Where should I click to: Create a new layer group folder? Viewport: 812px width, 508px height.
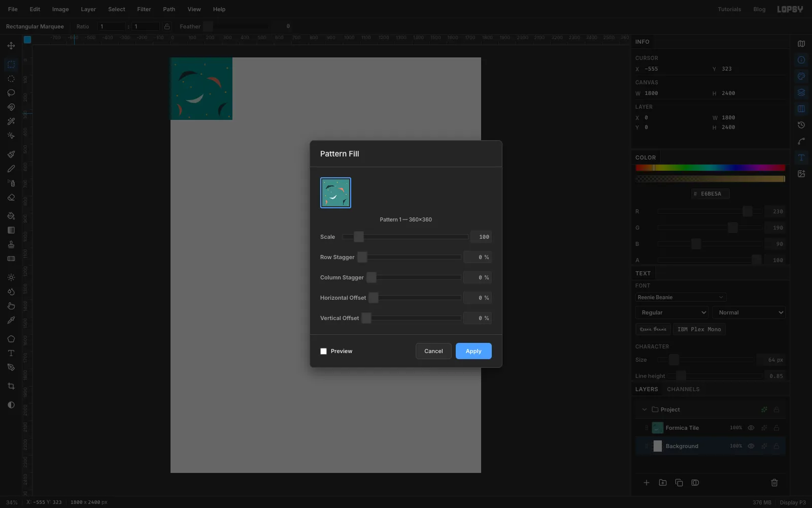(x=663, y=483)
